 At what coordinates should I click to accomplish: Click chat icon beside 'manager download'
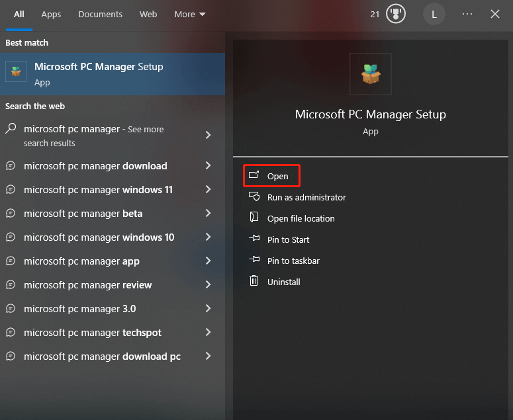(11, 165)
